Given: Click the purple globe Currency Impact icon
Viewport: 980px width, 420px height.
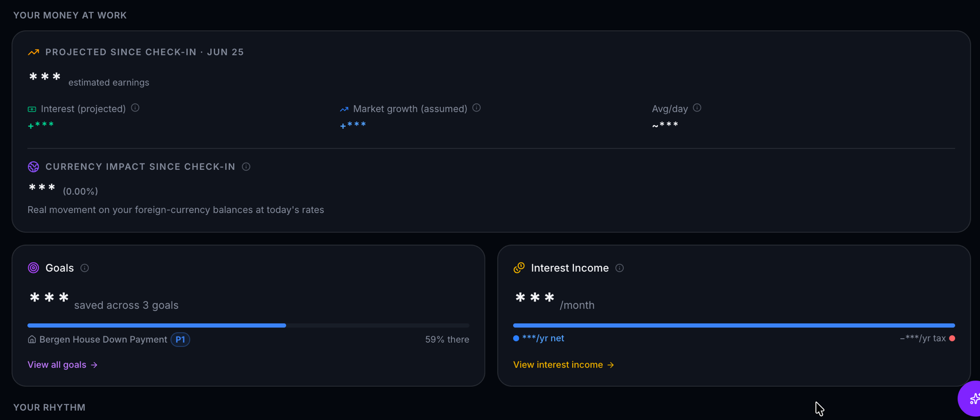Looking at the screenshot, I should coord(33,167).
